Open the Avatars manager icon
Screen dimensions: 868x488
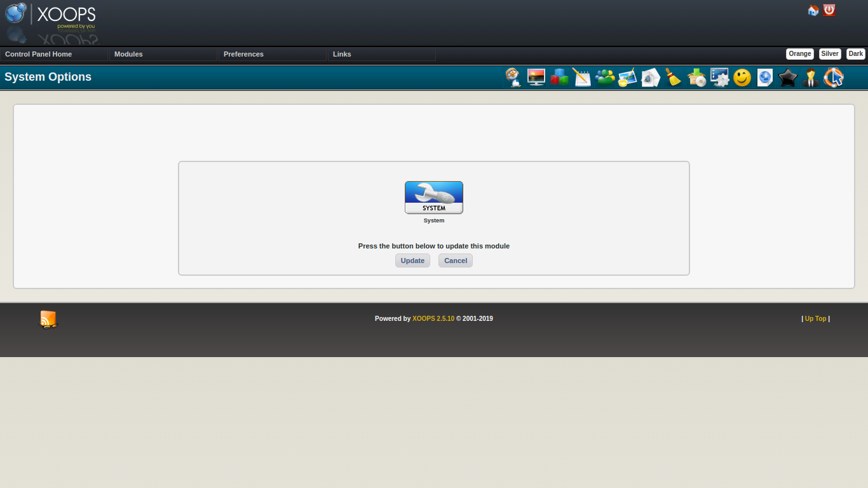(513, 78)
